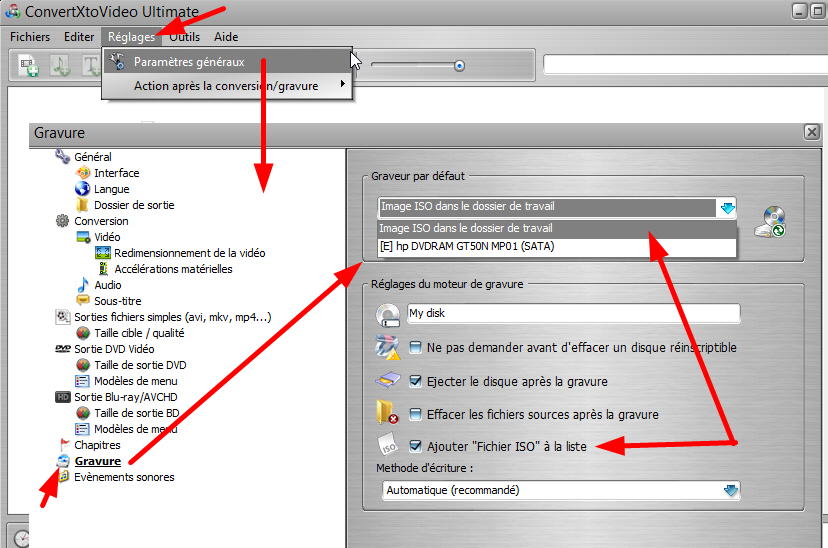The image size is (828, 548).
Task: Select Audio in the settings tree
Action: (x=108, y=285)
